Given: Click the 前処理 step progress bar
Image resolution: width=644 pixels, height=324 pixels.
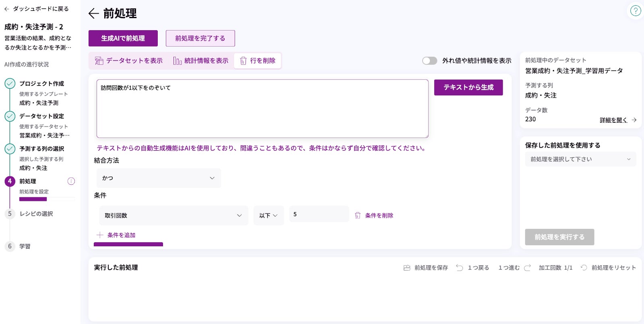Looking at the screenshot, I should 47,199.
